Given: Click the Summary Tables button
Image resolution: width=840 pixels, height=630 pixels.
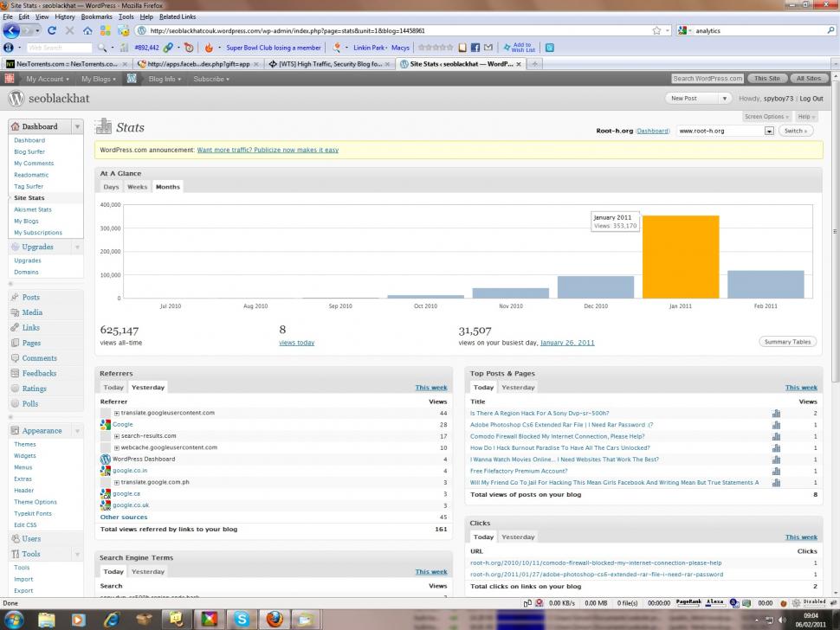Looking at the screenshot, I should (787, 342).
